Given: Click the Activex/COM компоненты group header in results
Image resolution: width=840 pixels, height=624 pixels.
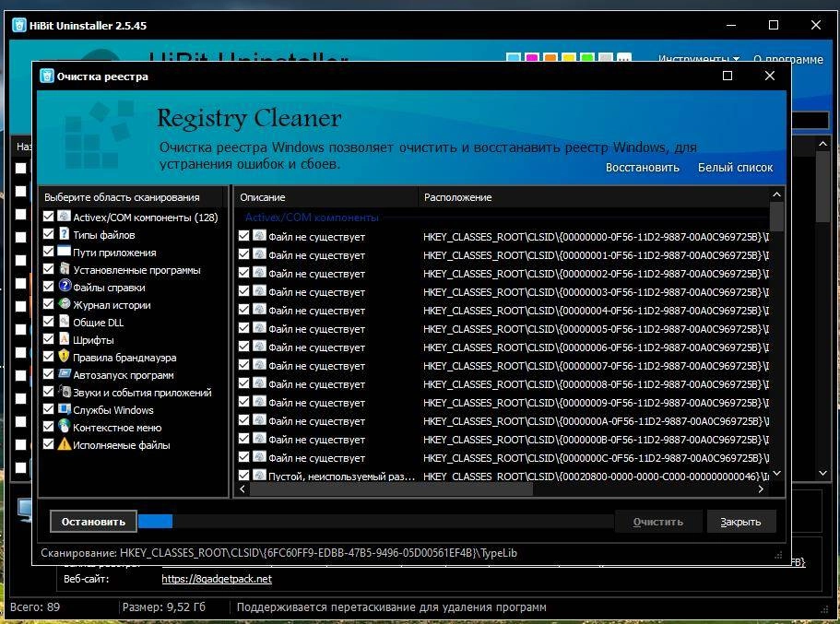Looking at the screenshot, I should coord(312,218).
